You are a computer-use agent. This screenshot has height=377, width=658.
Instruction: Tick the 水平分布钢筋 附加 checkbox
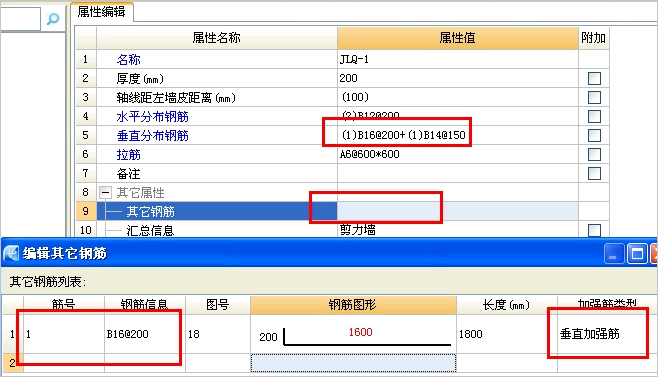pyautogui.click(x=594, y=116)
